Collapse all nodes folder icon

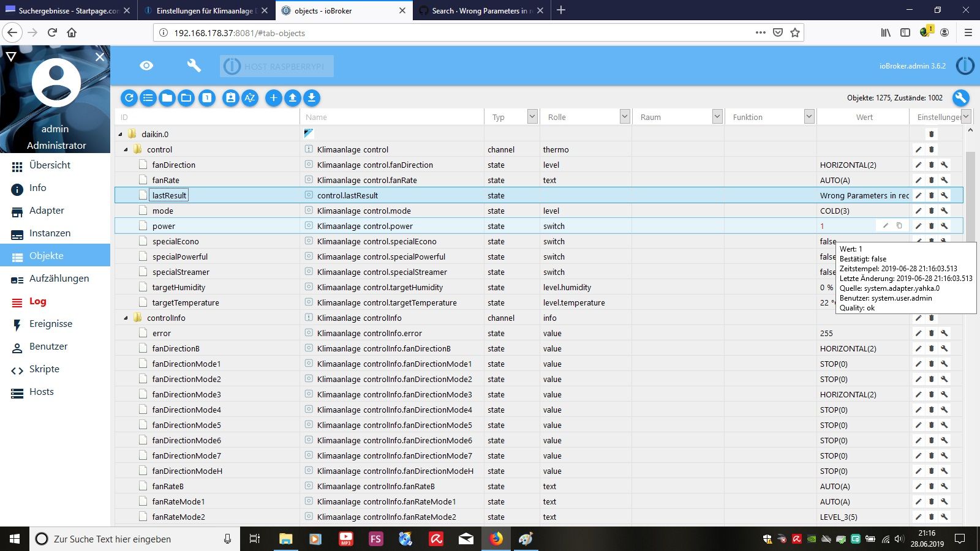coord(167,97)
